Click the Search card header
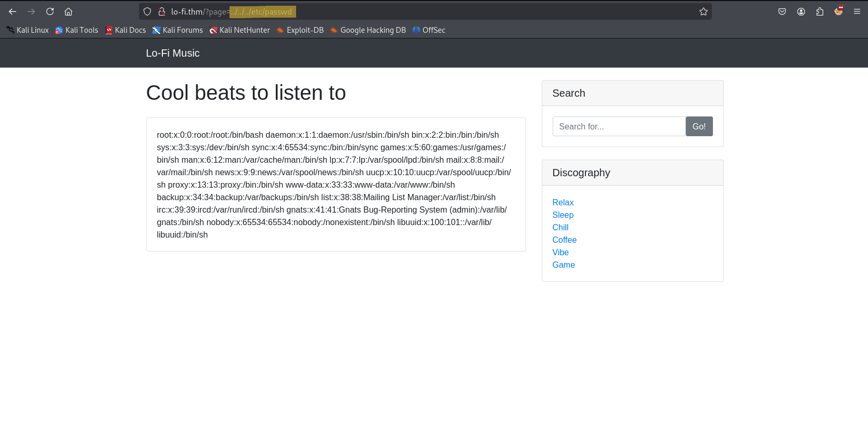The width and height of the screenshot is (868, 445). tap(632, 93)
